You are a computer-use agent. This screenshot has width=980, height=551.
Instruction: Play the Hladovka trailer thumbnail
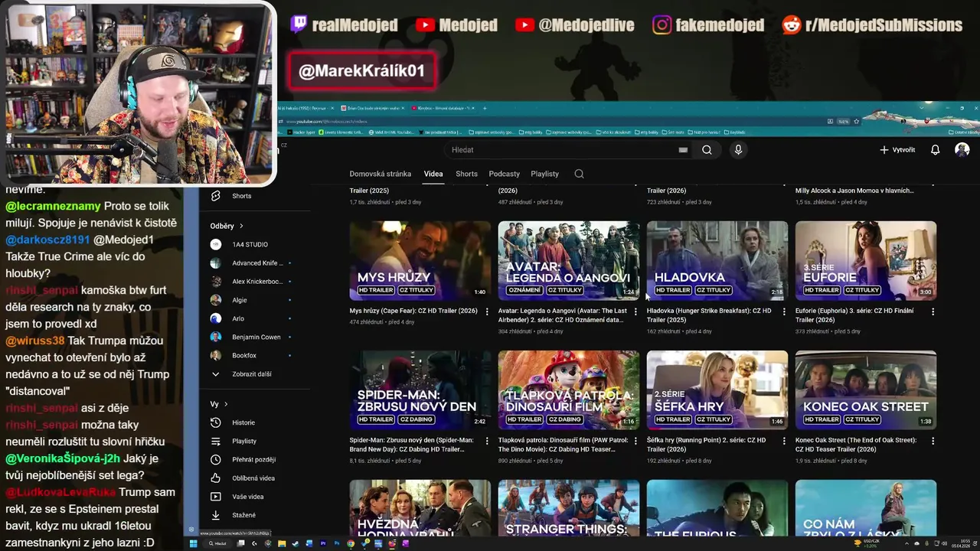pyautogui.click(x=717, y=261)
